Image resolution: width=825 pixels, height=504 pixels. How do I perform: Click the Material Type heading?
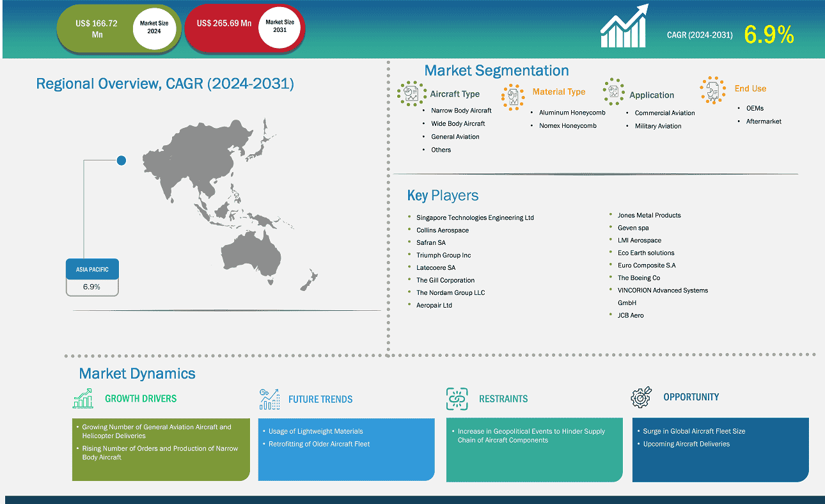(x=559, y=92)
